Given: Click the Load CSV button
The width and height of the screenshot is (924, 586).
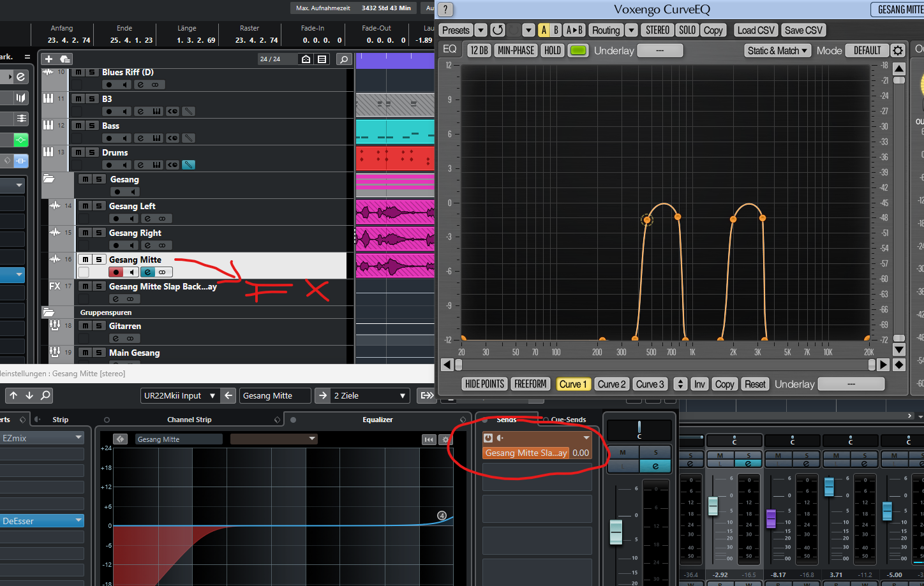Looking at the screenshot, I should [756, 30].
